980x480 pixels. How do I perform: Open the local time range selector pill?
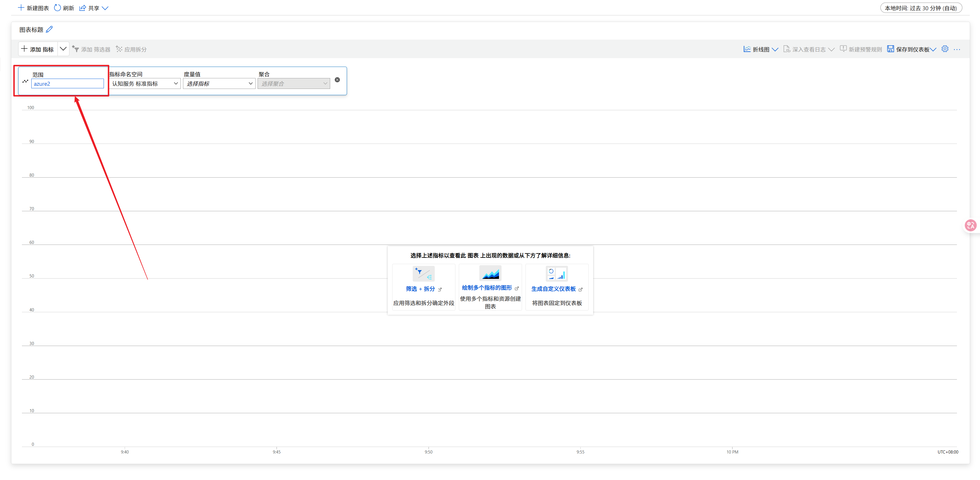click(x=921, y=8)
